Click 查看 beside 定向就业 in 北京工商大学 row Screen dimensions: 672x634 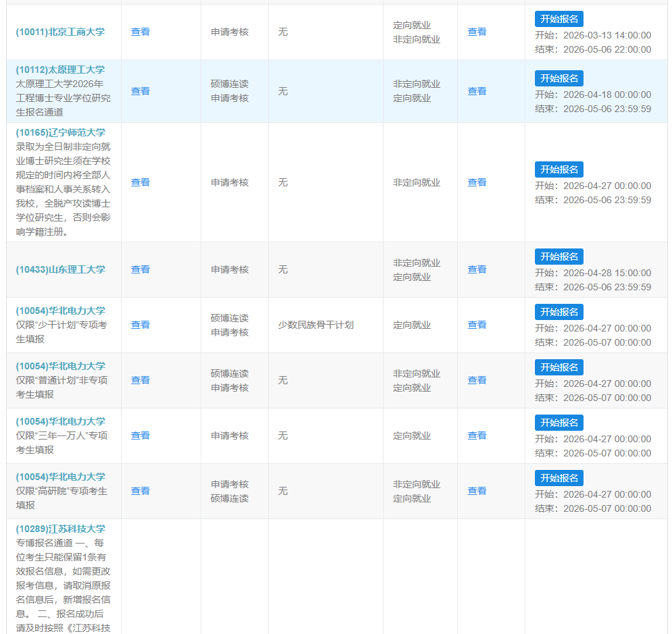(x=477, y=32)
